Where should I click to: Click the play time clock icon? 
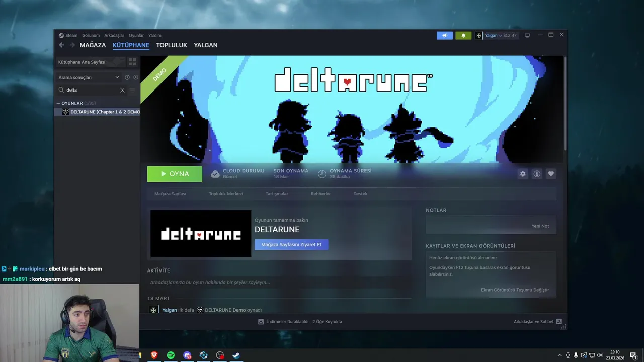(x=322, y=174)
